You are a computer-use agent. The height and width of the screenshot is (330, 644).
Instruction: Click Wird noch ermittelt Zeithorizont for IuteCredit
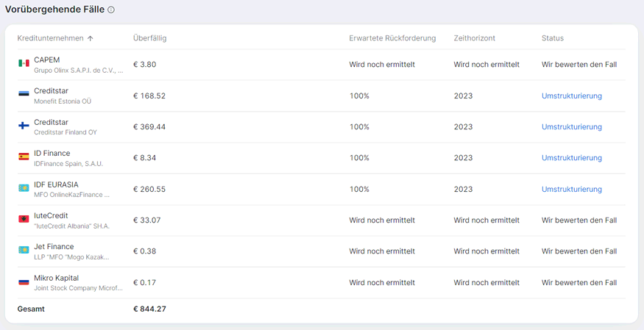486,220
